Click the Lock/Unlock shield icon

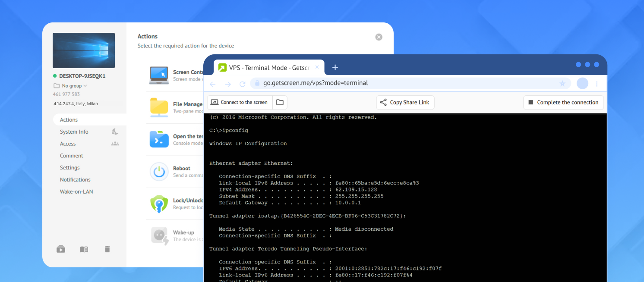click(159, 204)
